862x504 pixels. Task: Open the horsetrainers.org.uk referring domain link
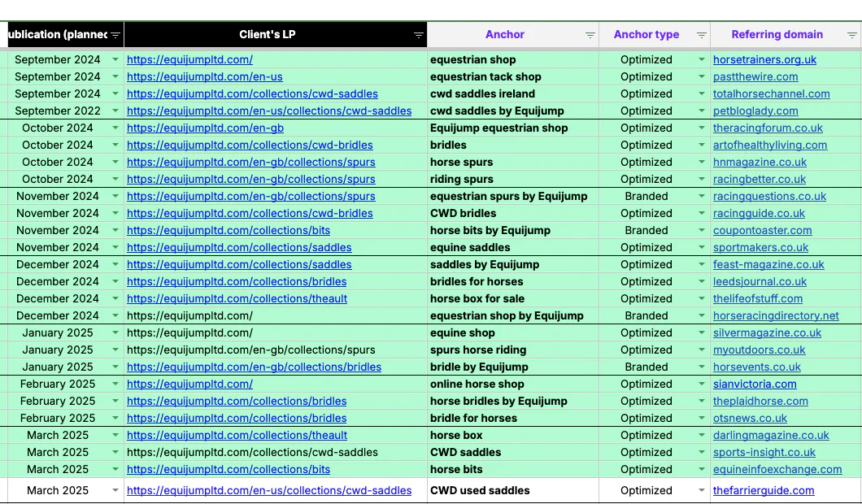[764, 59]
